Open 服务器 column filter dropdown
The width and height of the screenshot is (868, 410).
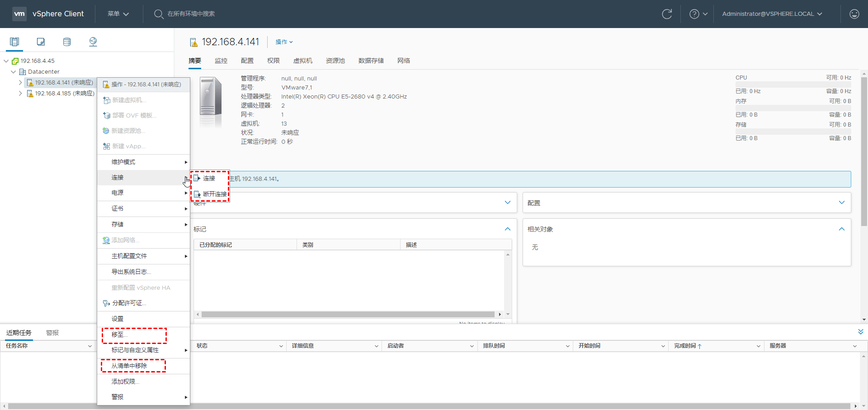pyautogui.click(x=855, y=346)
